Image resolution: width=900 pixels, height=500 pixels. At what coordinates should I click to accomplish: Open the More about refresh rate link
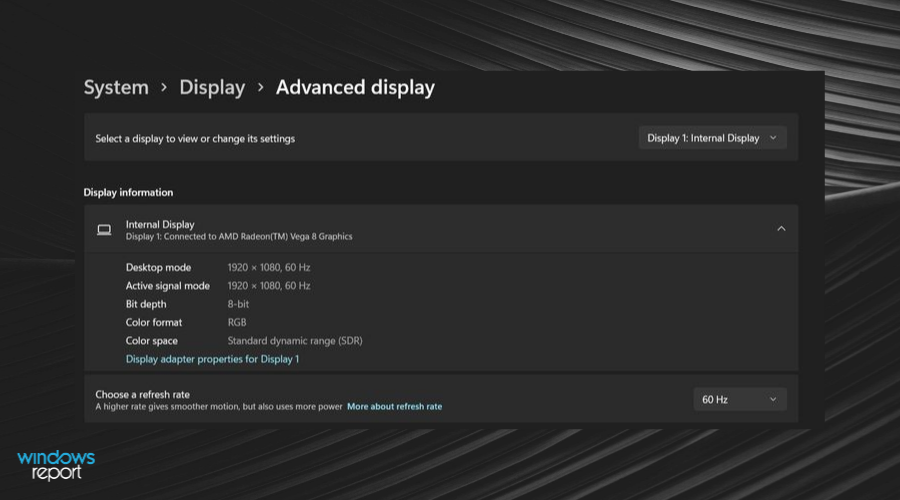click(394, 406)
